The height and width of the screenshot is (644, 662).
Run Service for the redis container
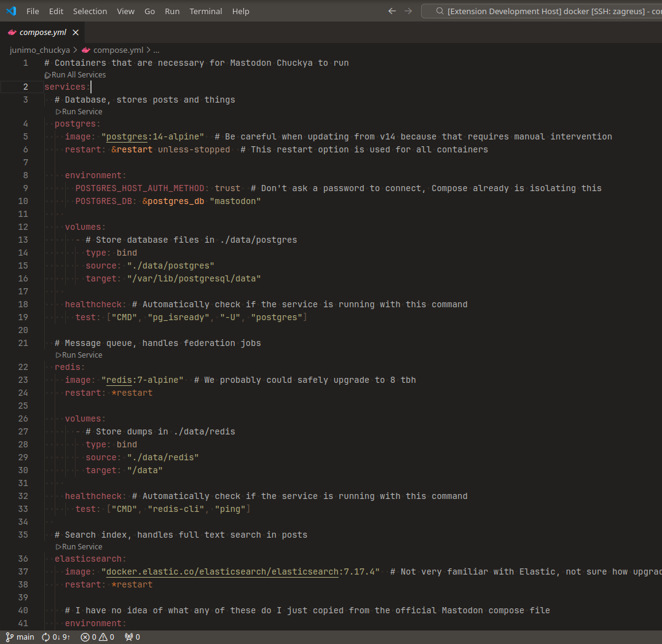point(82,355)
